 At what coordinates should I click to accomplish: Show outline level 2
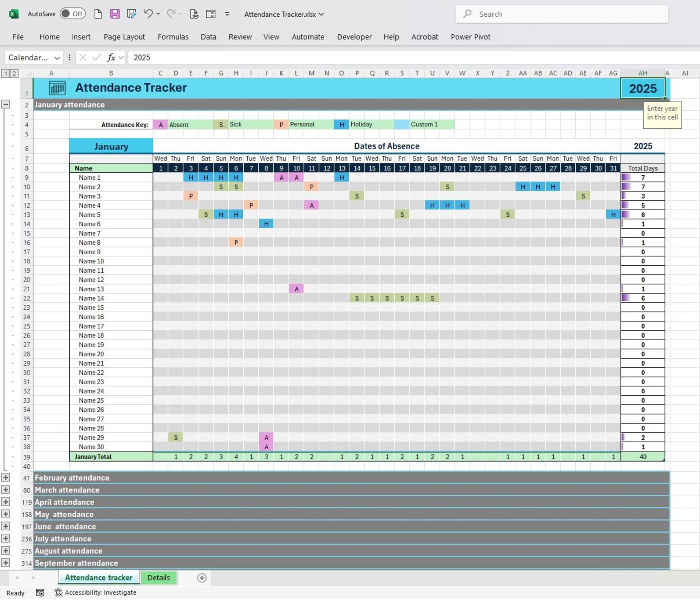click(x=14, y=74)
